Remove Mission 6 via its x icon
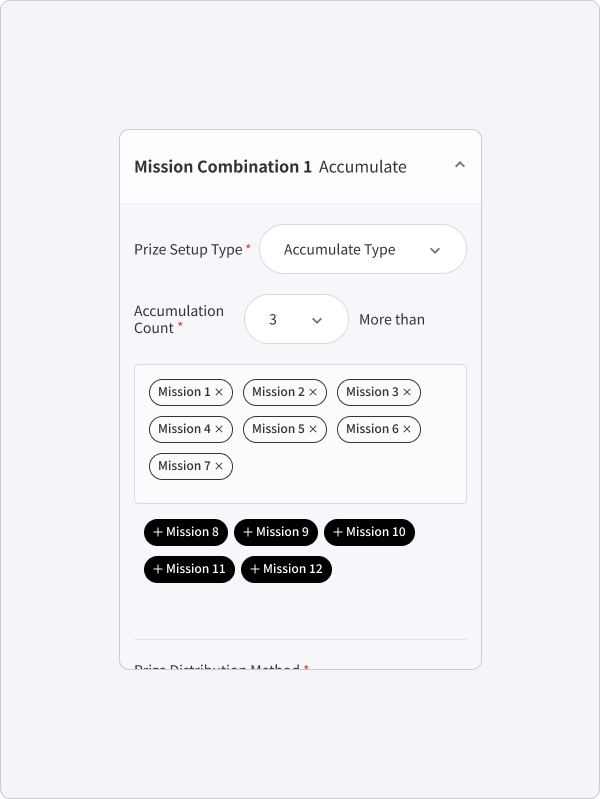Screen dimensions: 600x799 tap(407, 429)
